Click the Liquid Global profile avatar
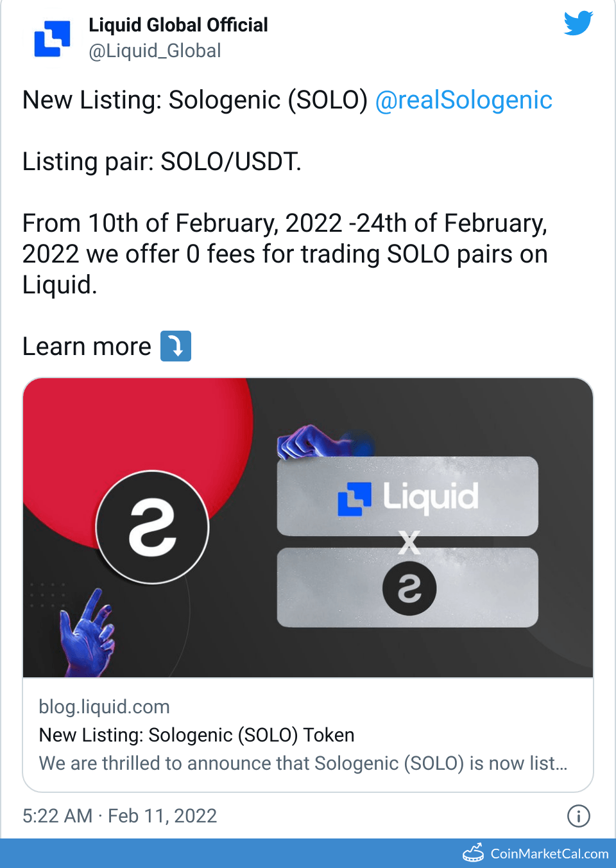Screen dimensions: 616x868 pos(52,39)
